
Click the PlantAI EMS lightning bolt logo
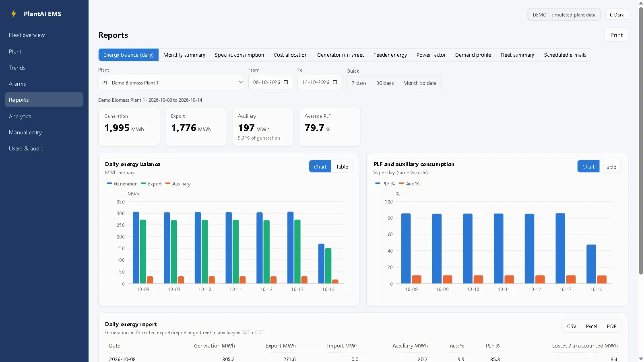point(14,14)
